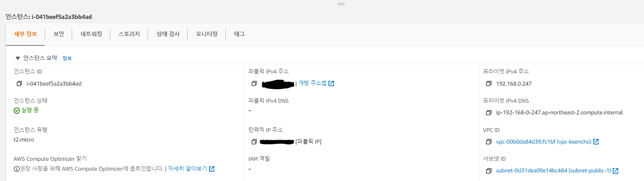The height and width of the screenshot is (181, 644).
Task: Go to the 상태 검사 tab
Action: 168,34
